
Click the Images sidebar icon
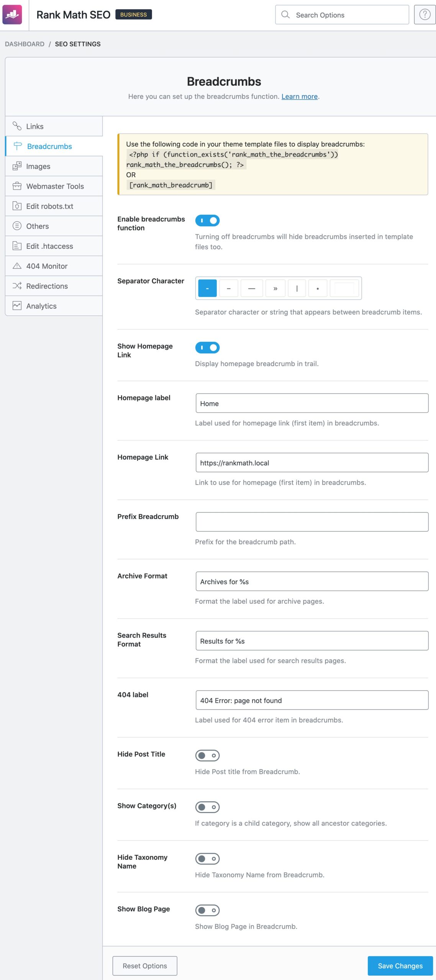[x=17, y=166]
